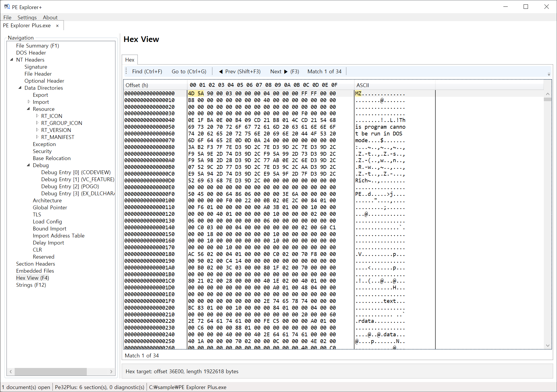The width and height of the screenshot is (557, 392).
Task: Select Exception data directory
Action: pyautogui.click(x=44, y=144)
